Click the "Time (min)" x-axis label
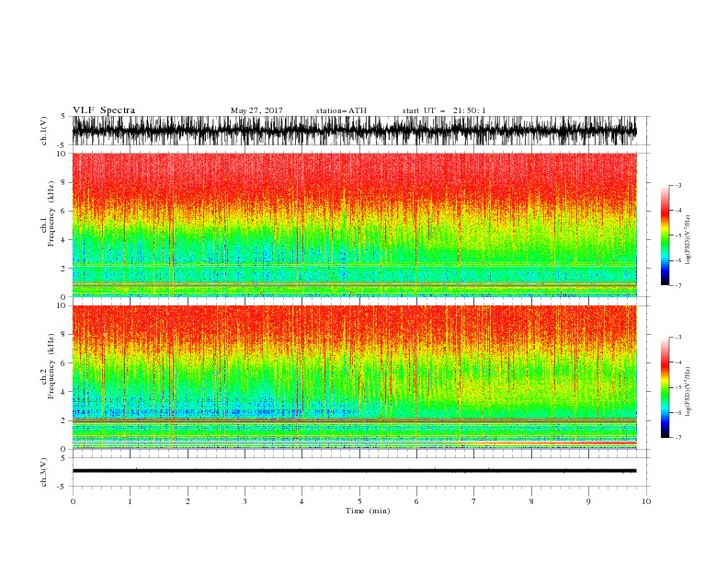 (368, 511)
